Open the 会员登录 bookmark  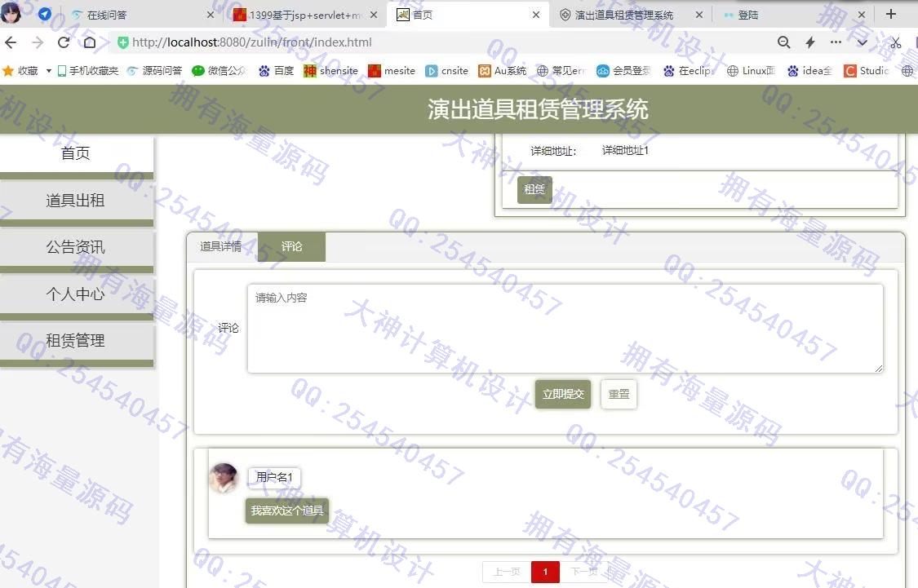(x=623, y=71)
